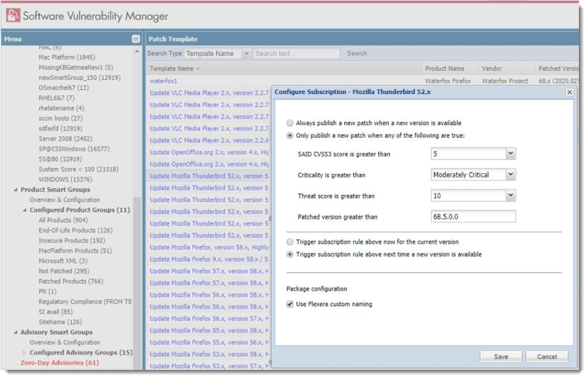Screen dimensions: 588x379
Task: Open the Threat score dropdown
Action: [x=510, y=196]
